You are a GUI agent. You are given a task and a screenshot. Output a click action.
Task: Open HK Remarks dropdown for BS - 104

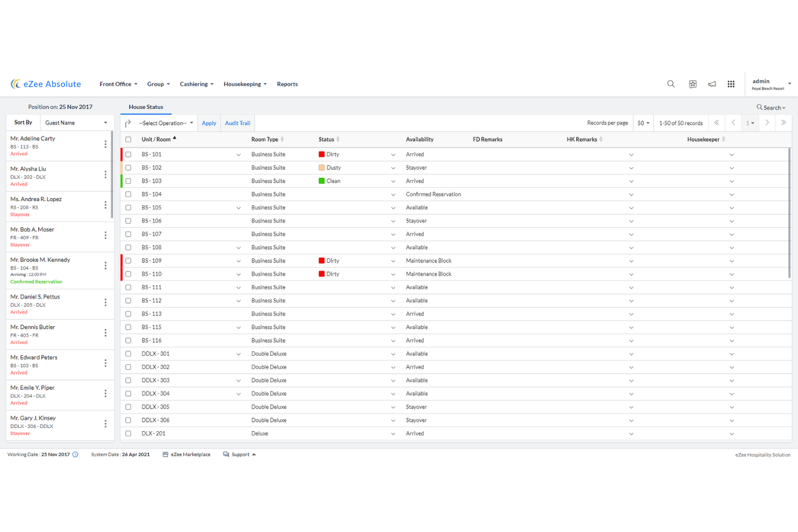(631, 195)
